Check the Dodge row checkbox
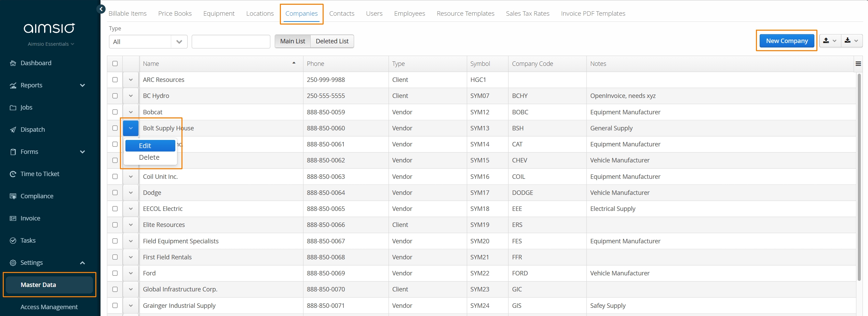This screenshot has width=868, height=316. coord(115,192)
